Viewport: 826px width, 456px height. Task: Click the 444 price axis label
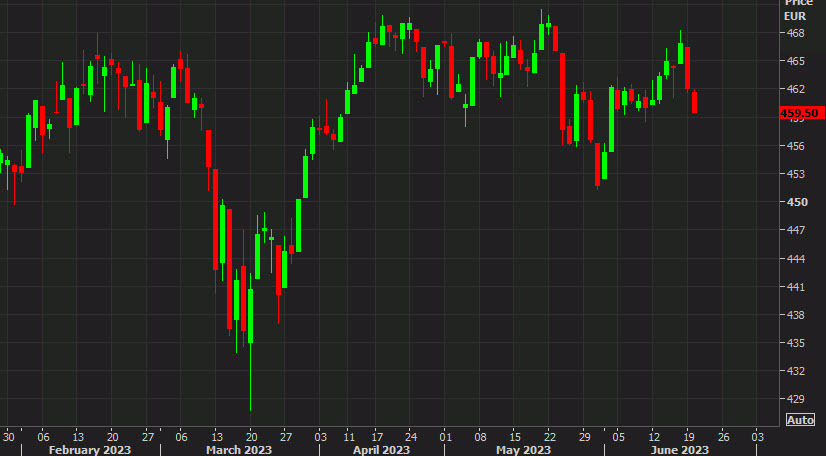[795, 259]
